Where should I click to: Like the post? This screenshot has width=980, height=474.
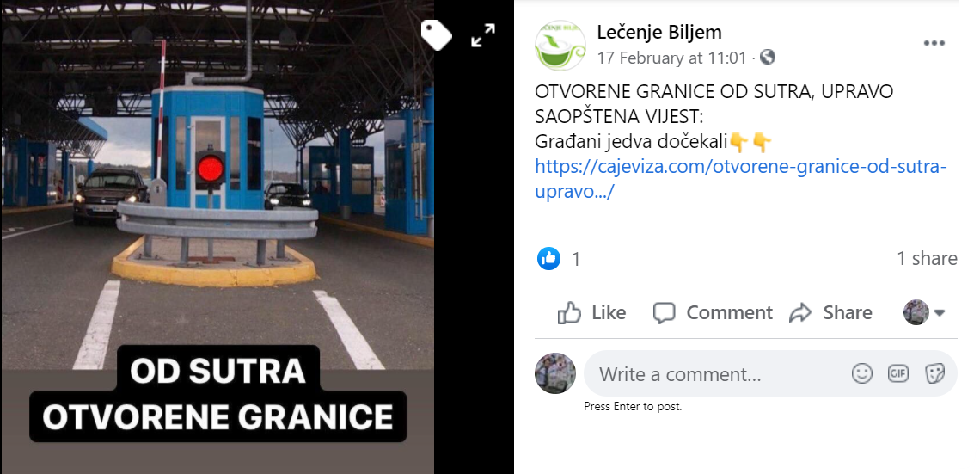point(591,312)
